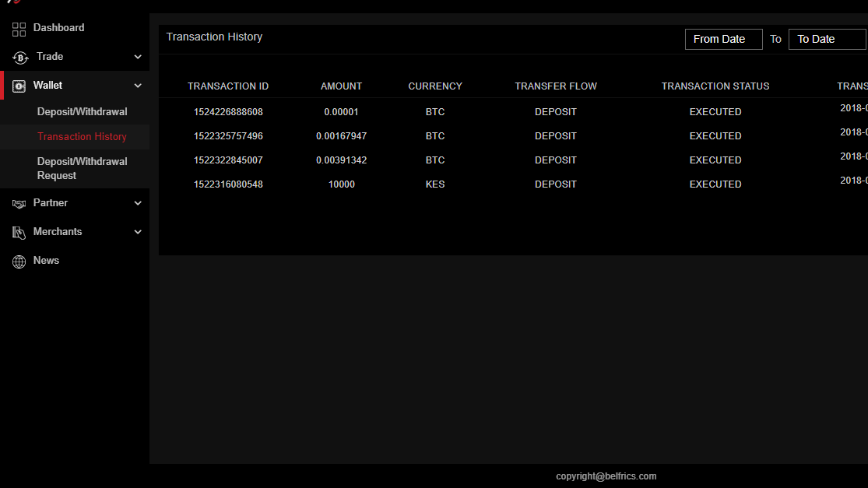Click the TRANSACTION STATUS column header
Screen dimensions: 868x488
[715, 86]
